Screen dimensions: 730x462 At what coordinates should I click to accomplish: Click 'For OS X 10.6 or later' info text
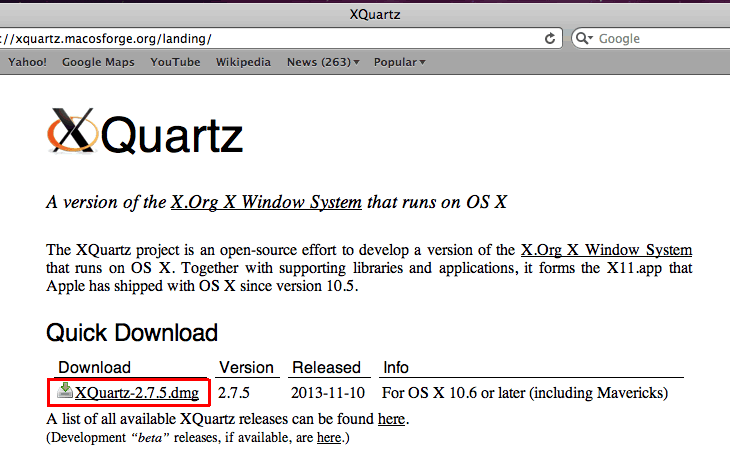(x=525, y=393)
